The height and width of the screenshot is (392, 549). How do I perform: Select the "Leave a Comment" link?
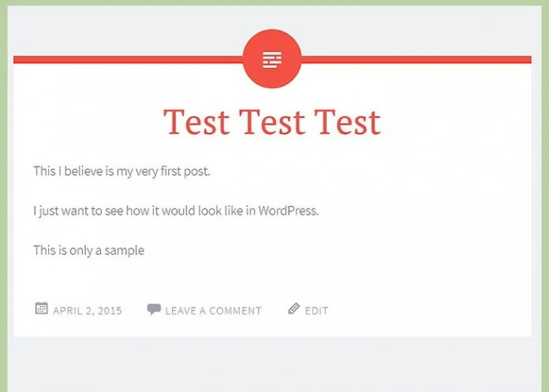(x=213, y=311)
